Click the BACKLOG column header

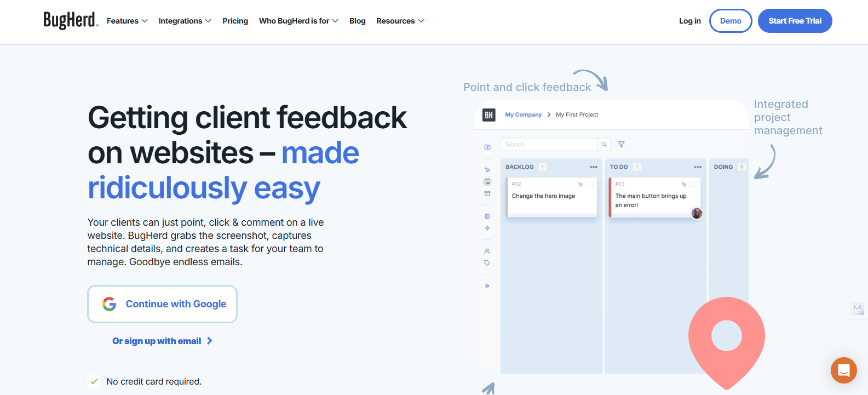tap(519, 167)
